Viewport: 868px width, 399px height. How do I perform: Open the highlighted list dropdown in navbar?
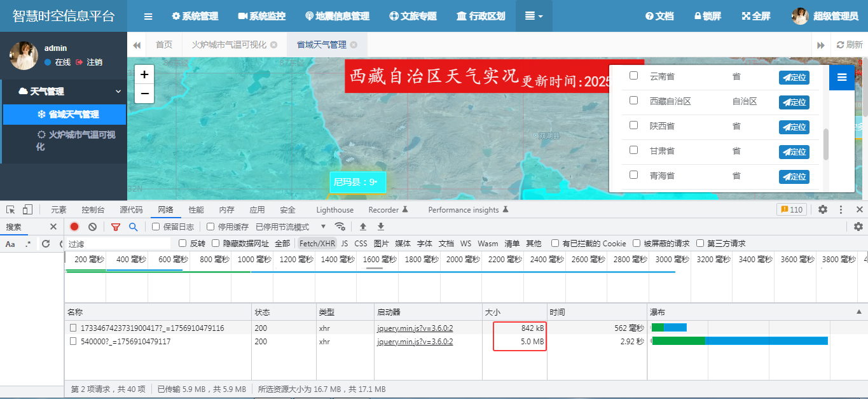click(534, 16)
